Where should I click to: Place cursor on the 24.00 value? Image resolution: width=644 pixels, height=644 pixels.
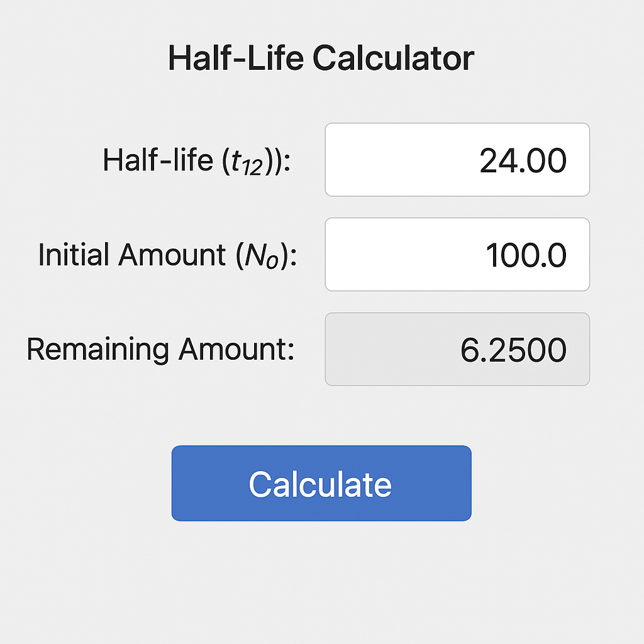point(523,160)
